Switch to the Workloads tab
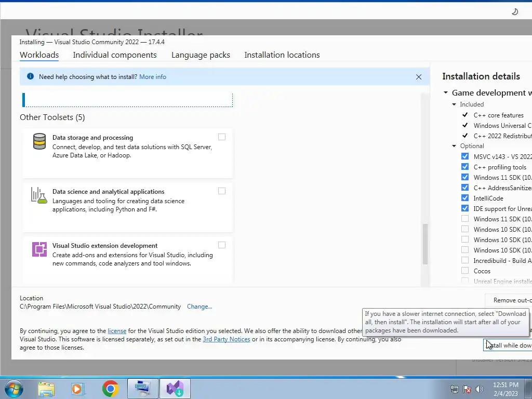The width and height of the screenshot is (532, 399). point(39,55)
